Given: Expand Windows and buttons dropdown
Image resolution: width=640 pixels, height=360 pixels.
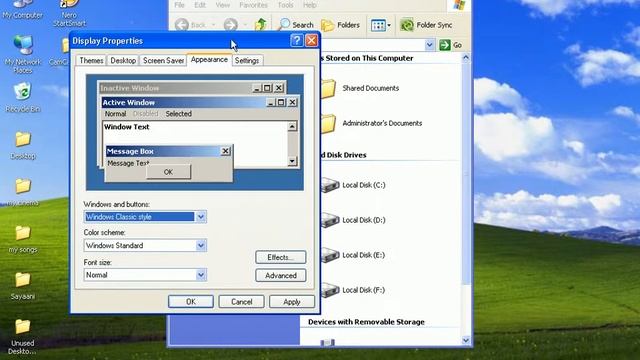Looking at the screenshot, I should tap(200, 217).
